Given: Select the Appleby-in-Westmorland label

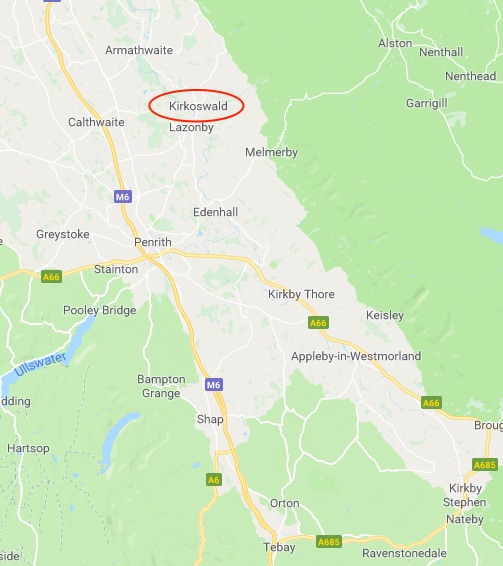Looking at the screenshot, I should click(x=356, y=356).
